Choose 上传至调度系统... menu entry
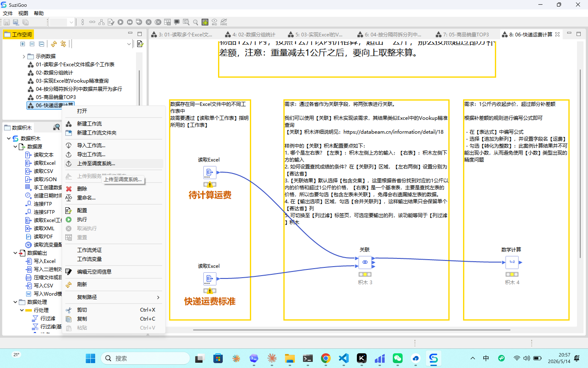The width and height of the screenshot is (588, 368). click(x=114, y=164)
